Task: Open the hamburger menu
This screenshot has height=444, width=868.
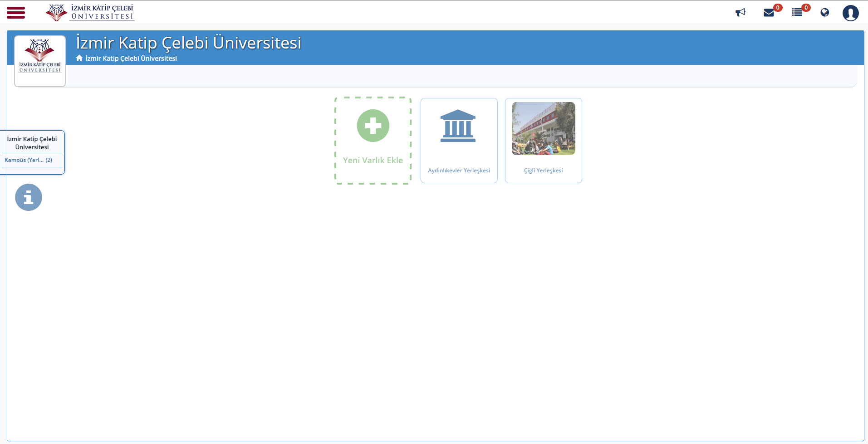Action: (16, 13)
